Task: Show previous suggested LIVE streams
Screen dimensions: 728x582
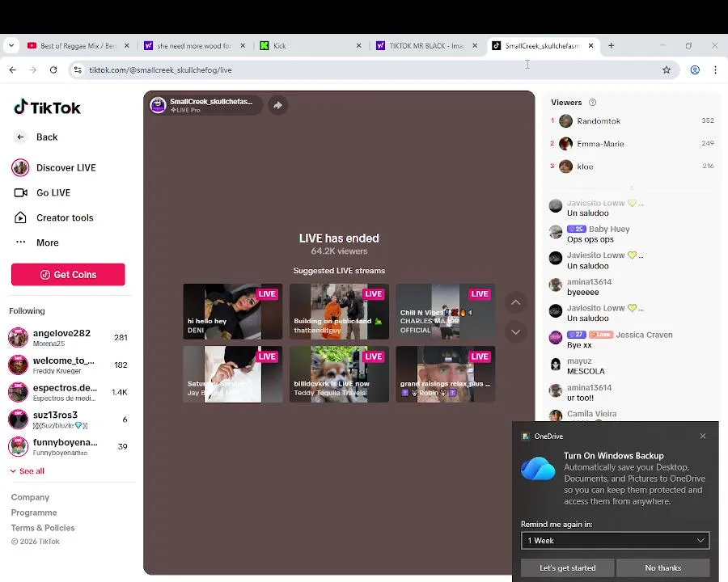Action: coord(515,302)
